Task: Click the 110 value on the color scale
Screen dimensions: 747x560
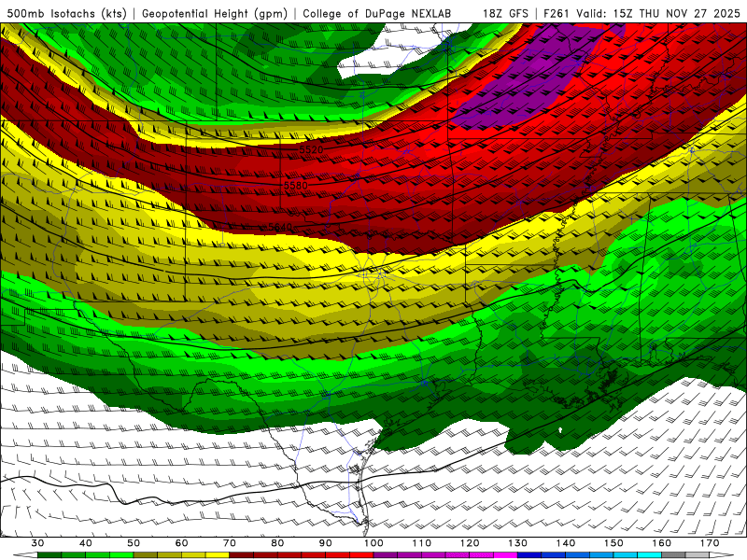Action: pyautogui.click(x=422, y=543)
